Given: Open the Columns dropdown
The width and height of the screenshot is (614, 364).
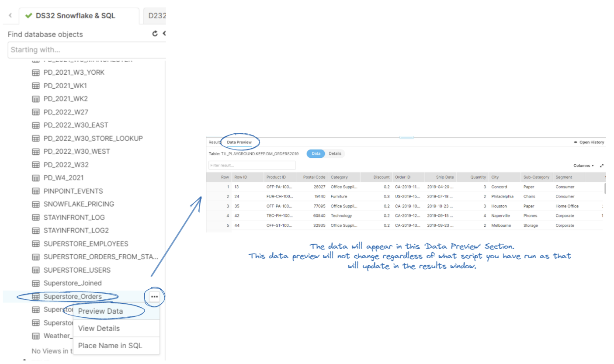Looking at the screenshot, I should [x=583, y=166].
